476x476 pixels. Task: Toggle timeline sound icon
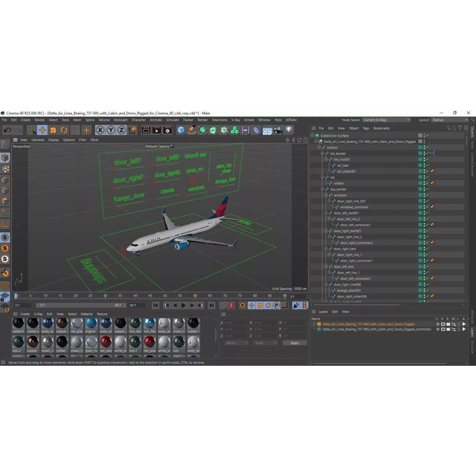pyautogui.click(x=296, y=305)
